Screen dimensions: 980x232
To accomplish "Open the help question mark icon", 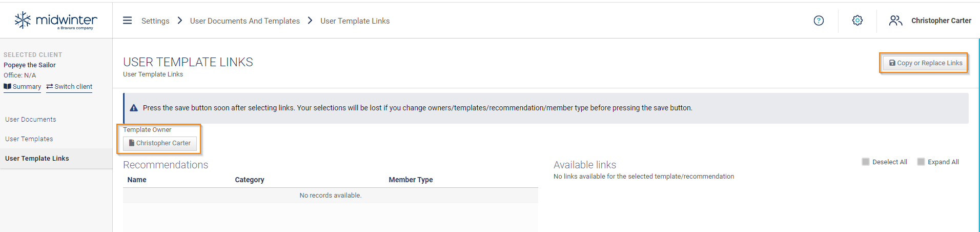I will (819, 21).
